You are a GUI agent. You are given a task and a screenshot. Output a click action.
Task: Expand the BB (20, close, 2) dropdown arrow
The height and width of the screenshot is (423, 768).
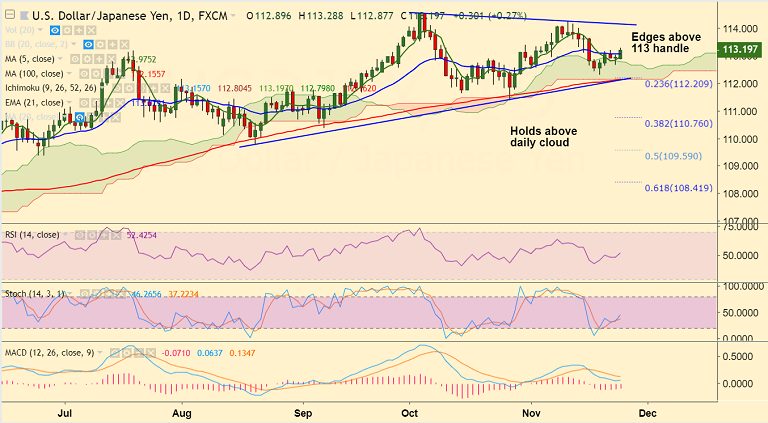pyautogui.click(x=73, y=44)
